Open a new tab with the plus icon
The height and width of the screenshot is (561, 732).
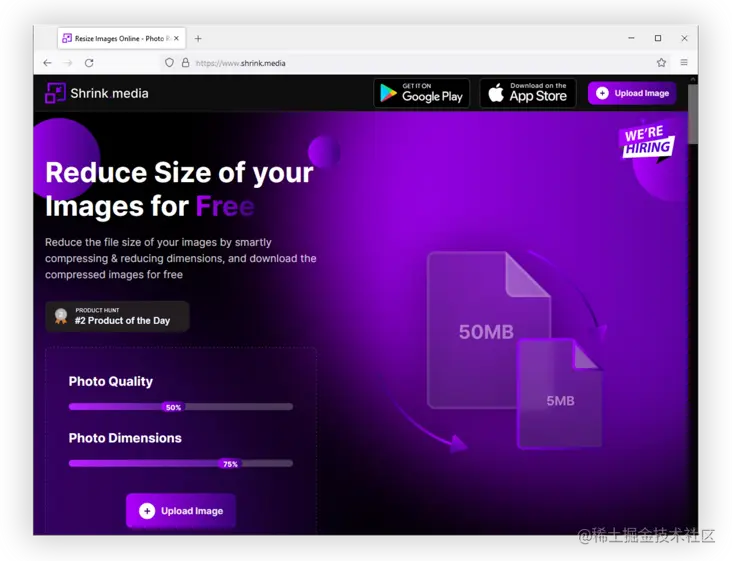(x=198, y=38)
